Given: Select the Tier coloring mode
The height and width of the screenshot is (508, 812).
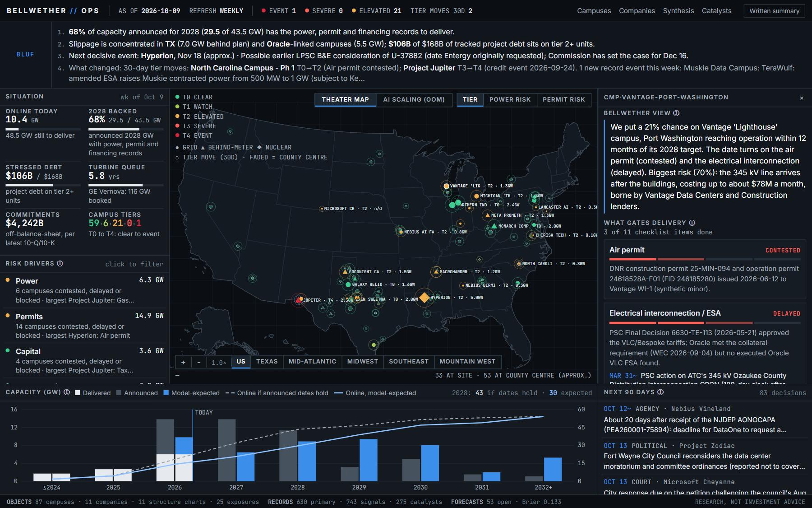Looking at the screenshot, I should 470,99.
